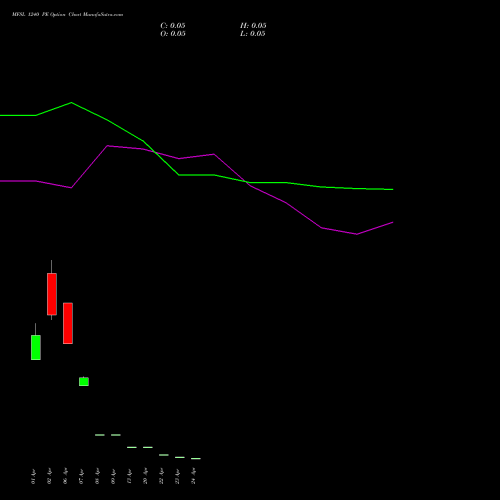Click the green candlestick for 01 Apr

pos(36,347)
